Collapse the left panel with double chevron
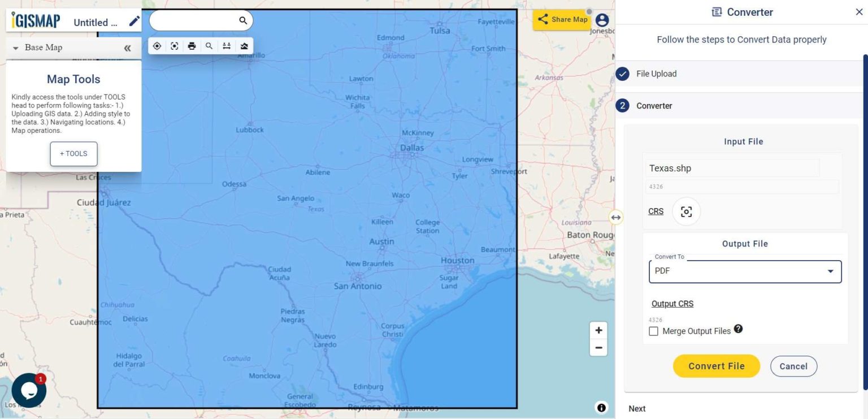 pos(127,48)
